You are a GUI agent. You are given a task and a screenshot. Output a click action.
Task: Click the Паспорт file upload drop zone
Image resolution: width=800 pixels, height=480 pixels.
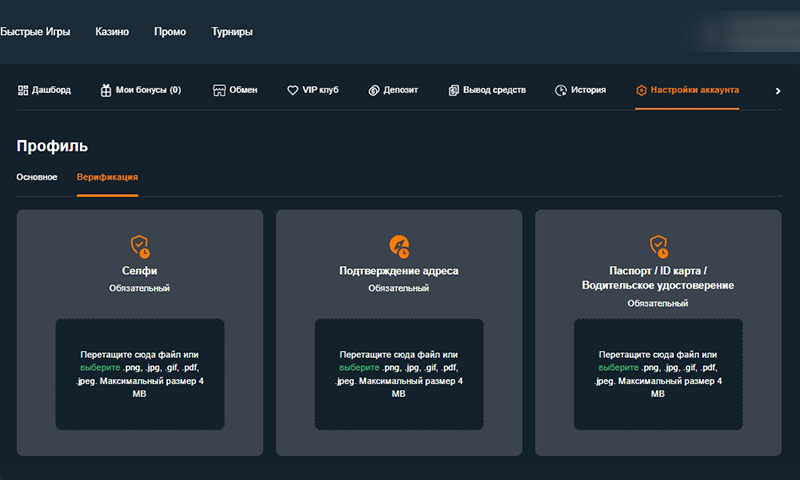[658, 400]
